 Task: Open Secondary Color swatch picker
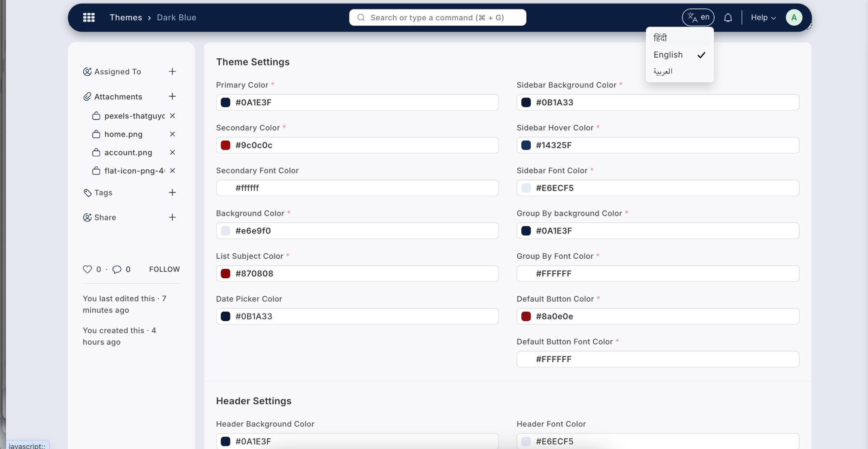226,145
